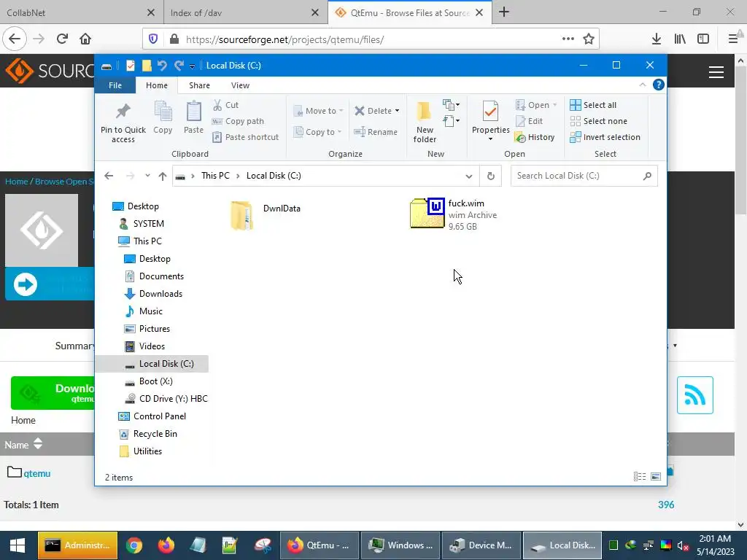747x560 pixels.
Task: Click the Copy ribbon button
Action: (163, 117)
